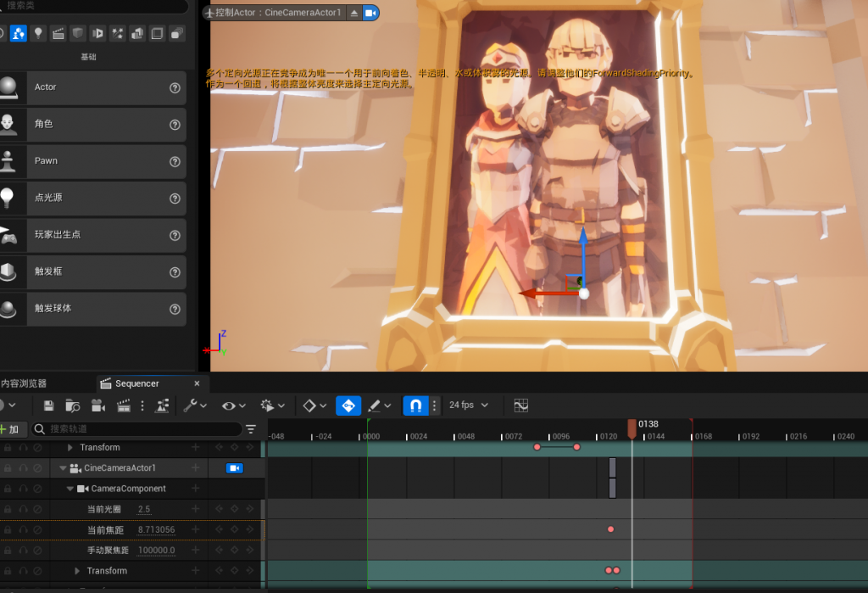868x593 pixels.
Task: Toggle camera view button in viewport pill
Action: point(370,13)
